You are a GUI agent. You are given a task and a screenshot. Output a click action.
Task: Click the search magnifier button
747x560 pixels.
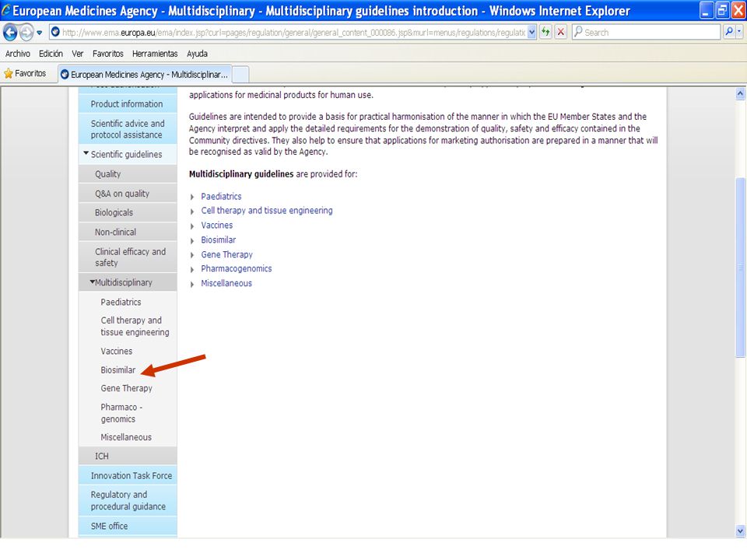tap(729, 32)
